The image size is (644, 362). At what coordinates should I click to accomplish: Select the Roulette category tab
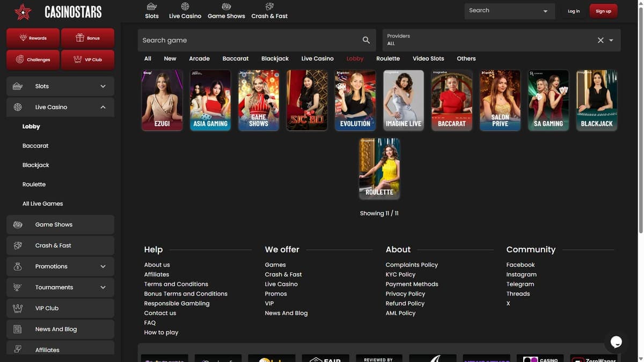pos(388,58)
